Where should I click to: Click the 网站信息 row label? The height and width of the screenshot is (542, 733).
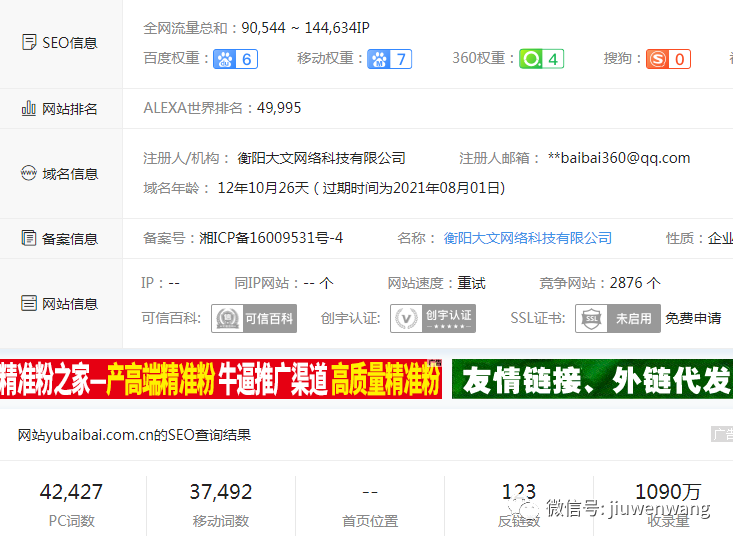coord(70,304)
